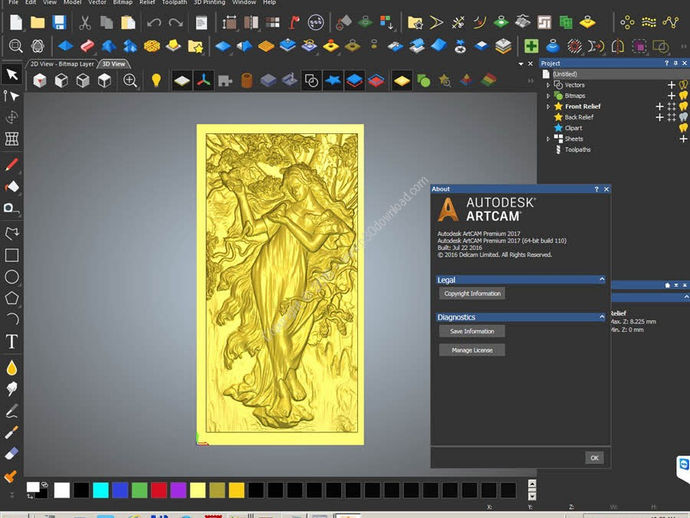
Task: Click the Undo arrow
Action: [x=154, y=22]
